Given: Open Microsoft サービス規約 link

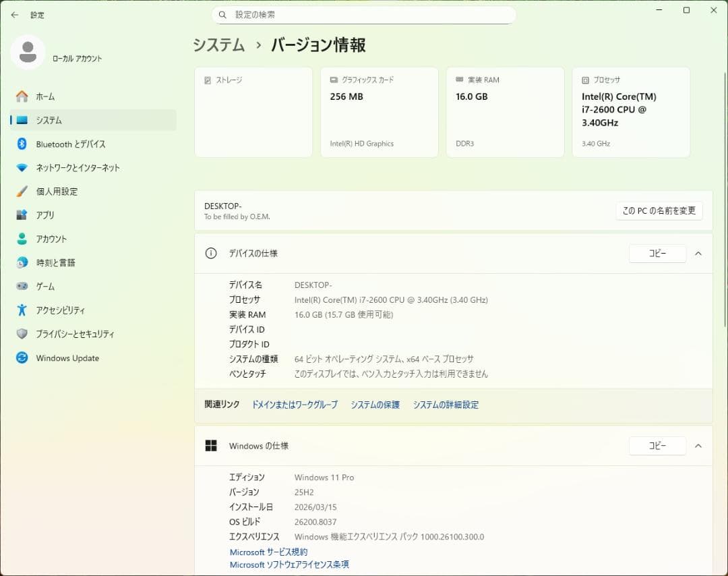Looking at the screenshot, I should (269, 552).
